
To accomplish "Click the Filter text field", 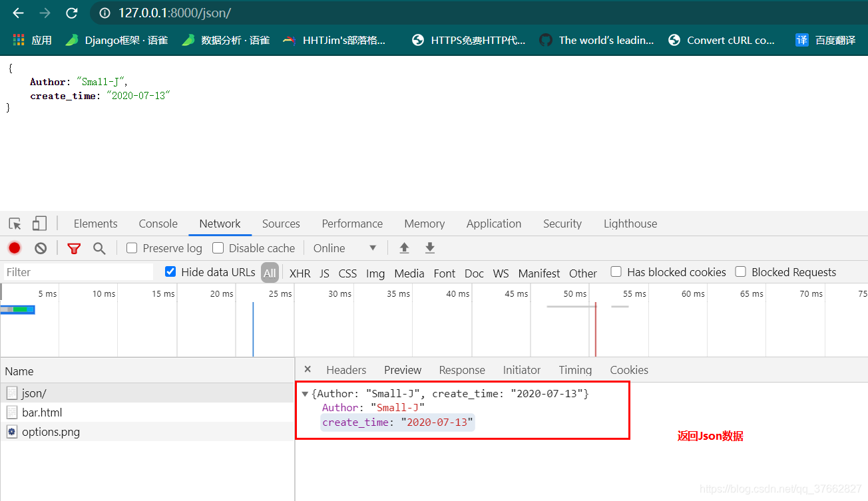I will (79, 272).
